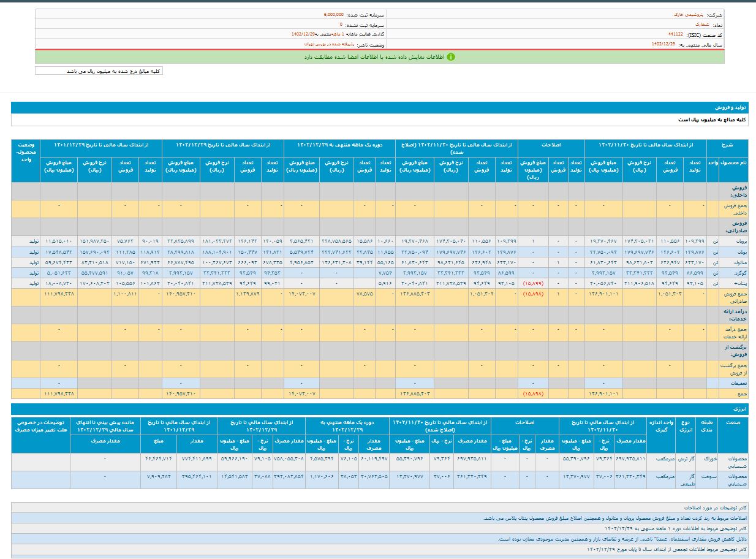The width and height of the screenshot is (756, 559).
Task: Click the green info icon in banner
Action: 451,57
